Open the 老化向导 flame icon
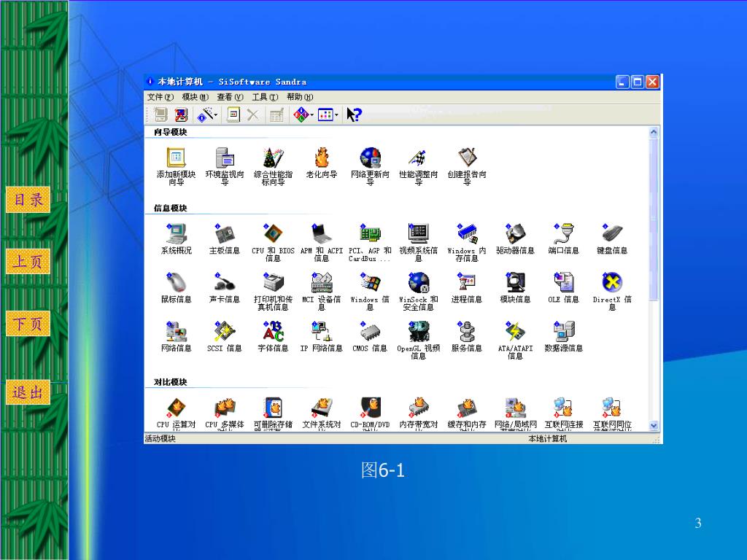The image size is (747, 560). 322,158
